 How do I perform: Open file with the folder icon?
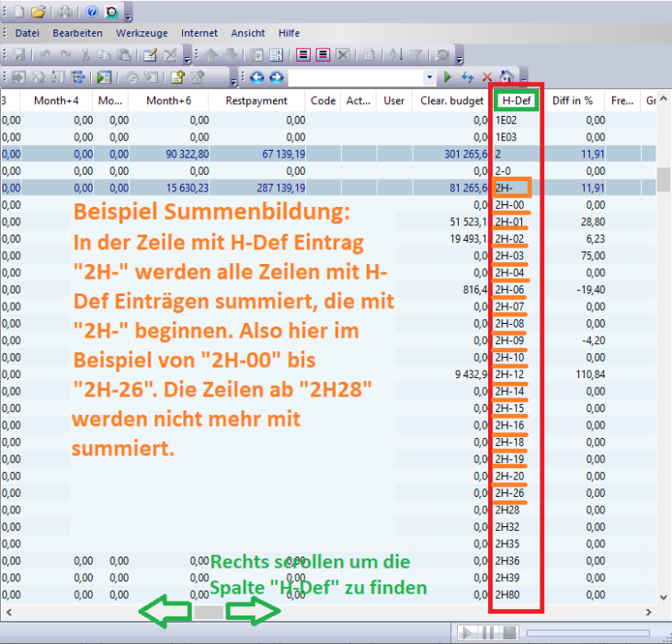[x=39, y=12]
